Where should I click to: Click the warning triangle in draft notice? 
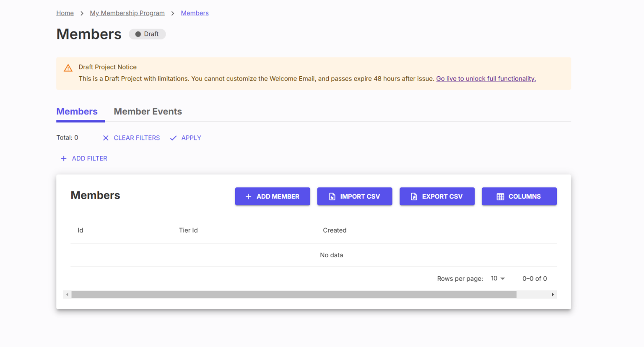click(68, 68)
